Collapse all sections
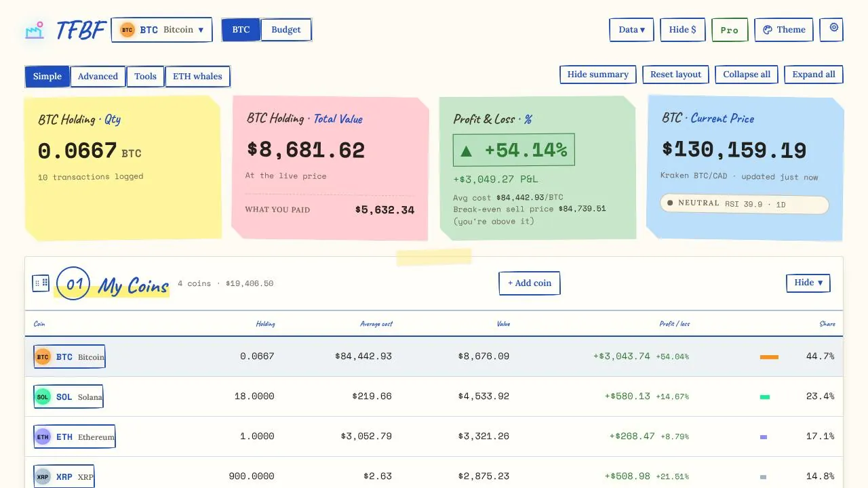Screen dimensions: 868x488 click(x=747, y=75)
